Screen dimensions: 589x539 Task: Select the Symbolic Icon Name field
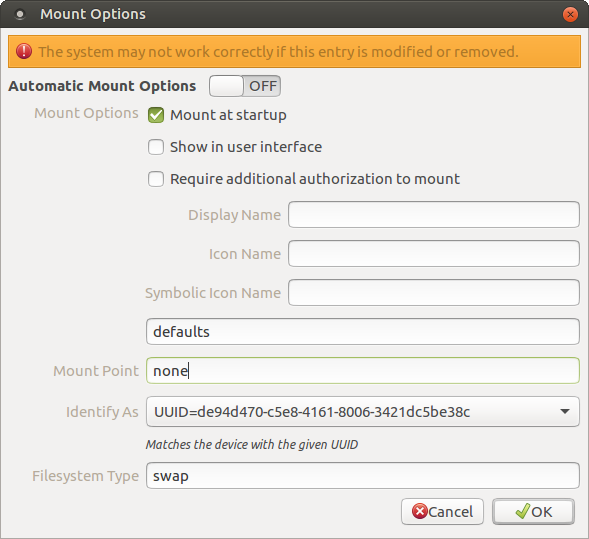tap(433, 293)
